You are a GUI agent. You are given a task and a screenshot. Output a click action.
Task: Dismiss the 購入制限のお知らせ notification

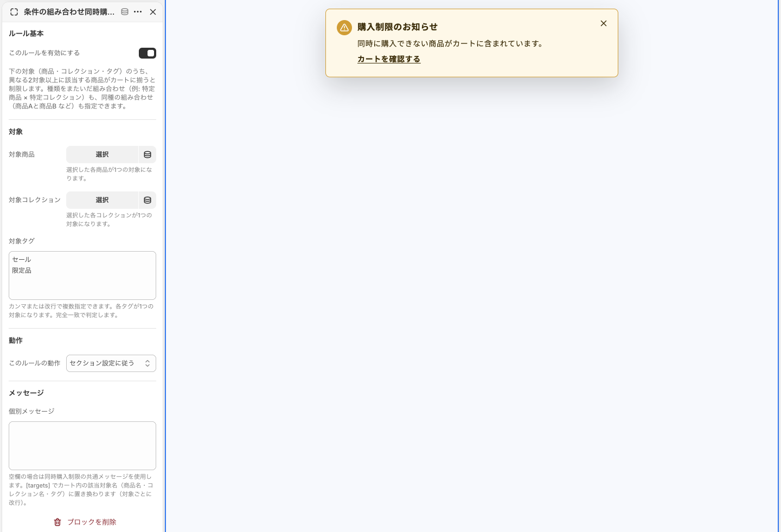pos(604,23)
